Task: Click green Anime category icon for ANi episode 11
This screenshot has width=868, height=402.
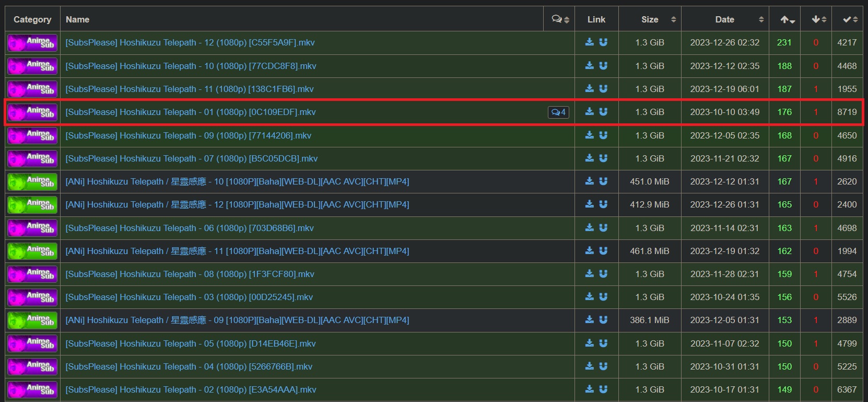Action: [32, 251]
